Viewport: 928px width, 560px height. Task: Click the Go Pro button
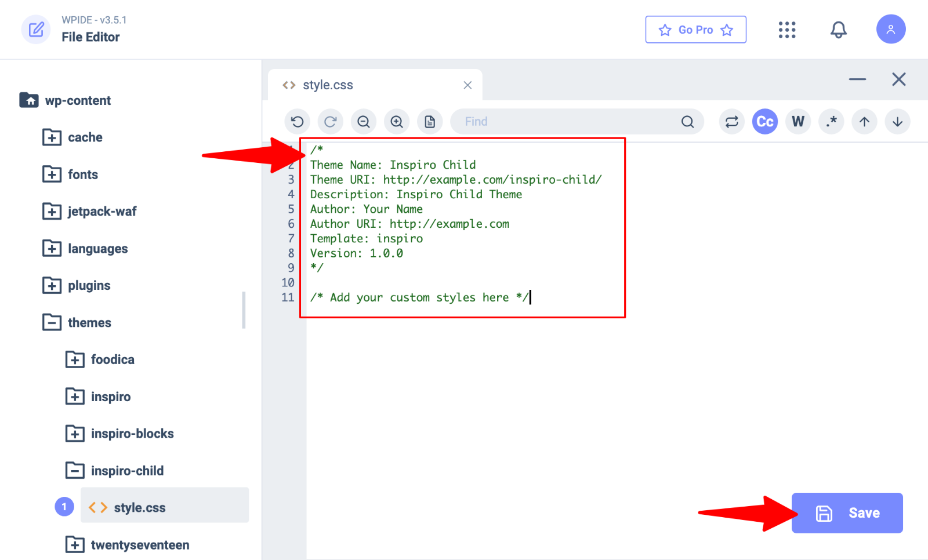point(696,30)
